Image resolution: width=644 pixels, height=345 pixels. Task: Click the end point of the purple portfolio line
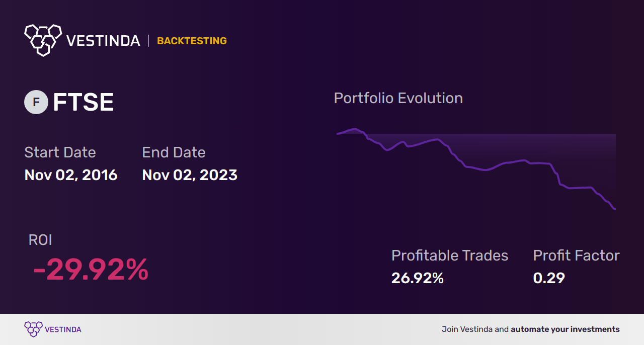point(614,209)
